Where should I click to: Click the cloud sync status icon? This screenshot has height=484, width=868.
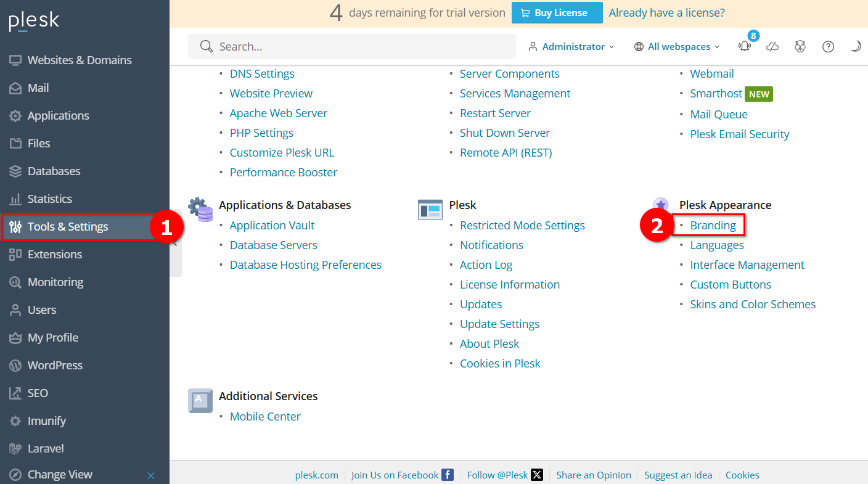click(772, 47)
